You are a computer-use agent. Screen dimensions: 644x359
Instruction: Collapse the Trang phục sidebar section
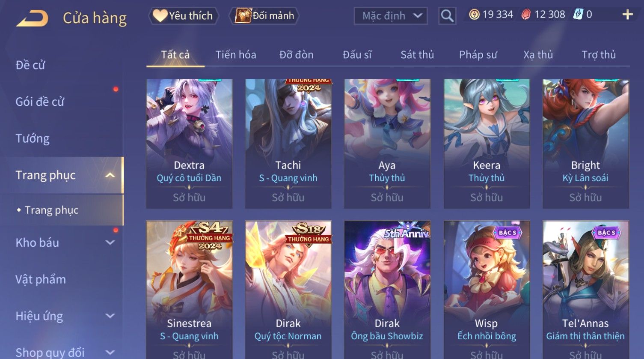pos(110,175)
